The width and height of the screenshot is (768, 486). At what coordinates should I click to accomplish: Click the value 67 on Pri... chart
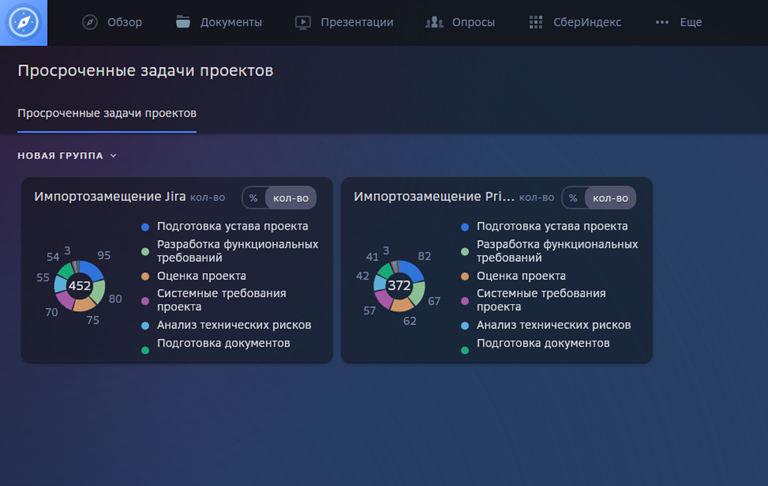click(434, 301)
